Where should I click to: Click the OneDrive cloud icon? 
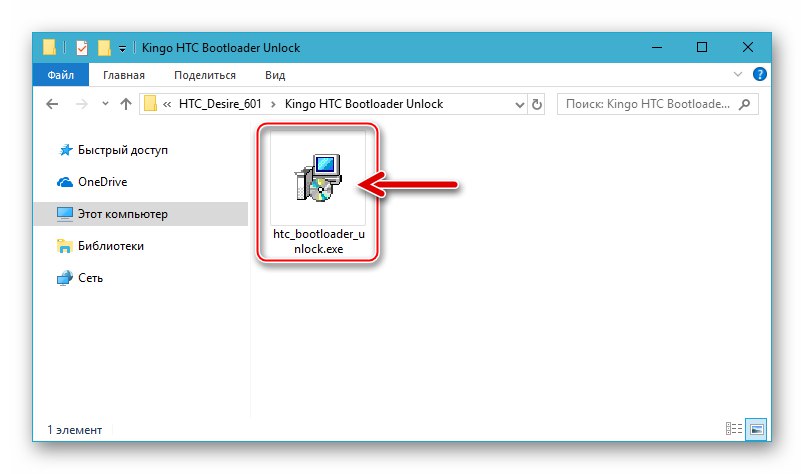(x=65, y=182)
